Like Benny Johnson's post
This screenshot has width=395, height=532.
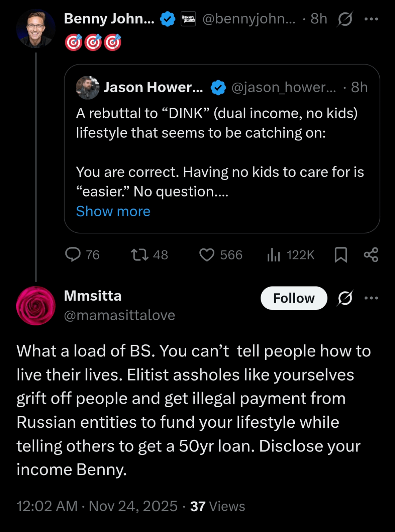tap(207, 255)
